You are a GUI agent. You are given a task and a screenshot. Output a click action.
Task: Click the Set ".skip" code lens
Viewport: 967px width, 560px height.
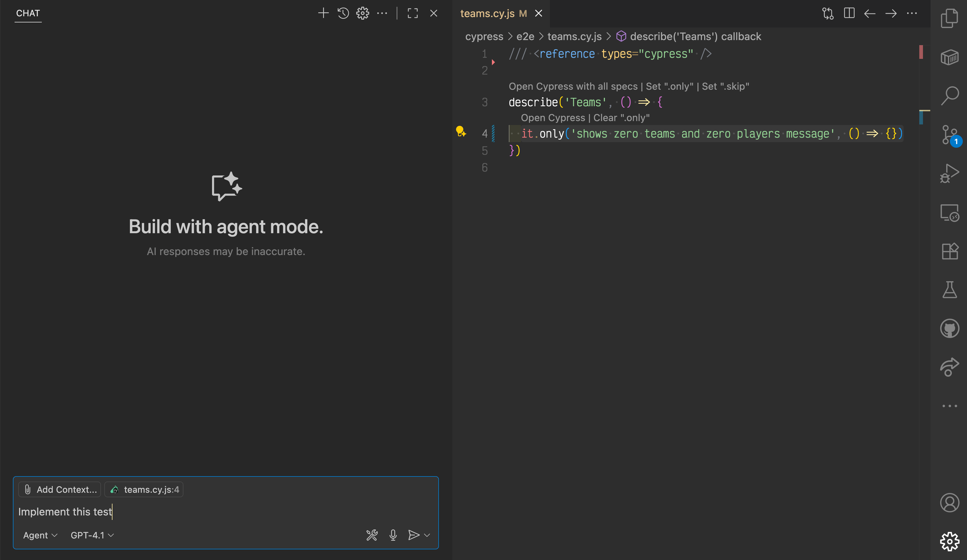coord(725,86)
